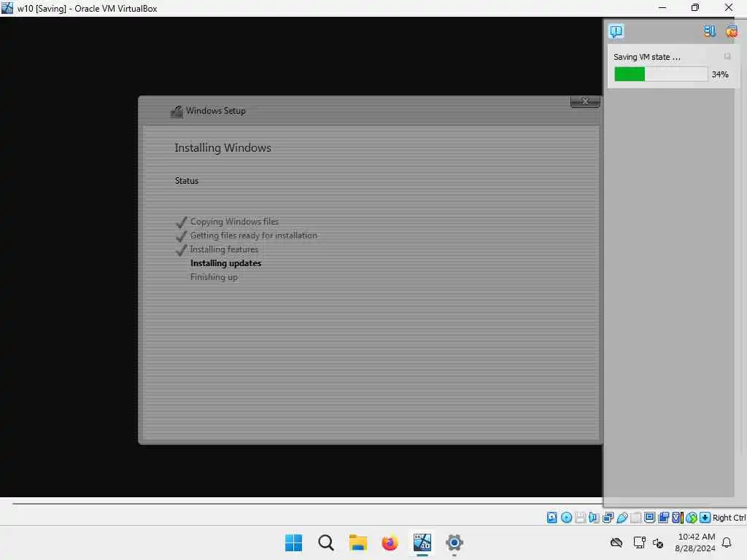Open the Settings gear on taskbar
This screenshot has height=560, width=747.
(x=454, y=542)
